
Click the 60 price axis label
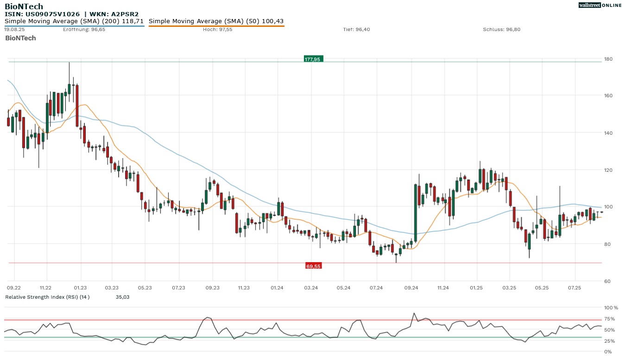(x=607, y=281)
